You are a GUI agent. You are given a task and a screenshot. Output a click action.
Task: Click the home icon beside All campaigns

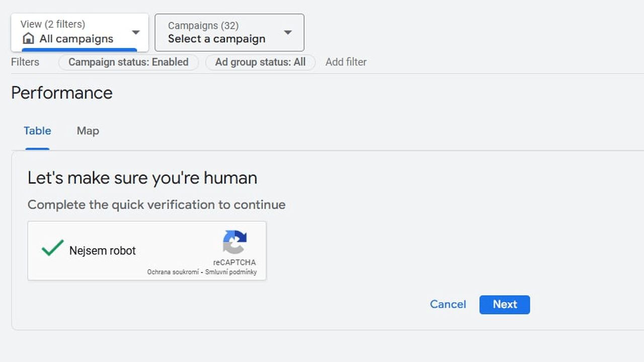pos(29,38)
